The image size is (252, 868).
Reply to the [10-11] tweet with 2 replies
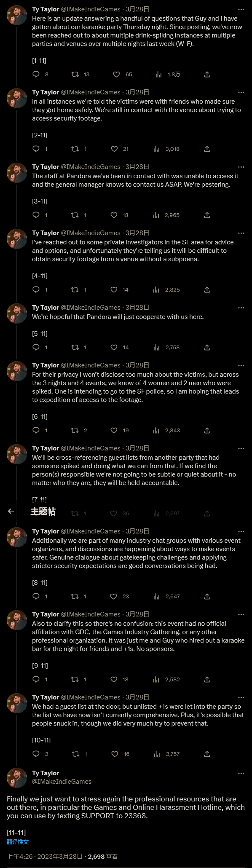tap(36, 754)
